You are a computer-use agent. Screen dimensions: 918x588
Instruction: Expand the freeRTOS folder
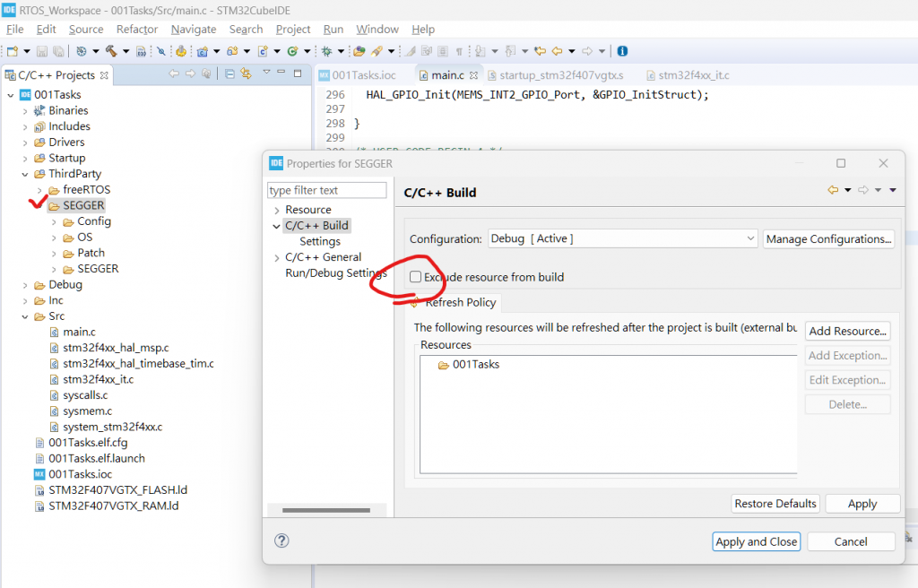click(x=39, y=190)
